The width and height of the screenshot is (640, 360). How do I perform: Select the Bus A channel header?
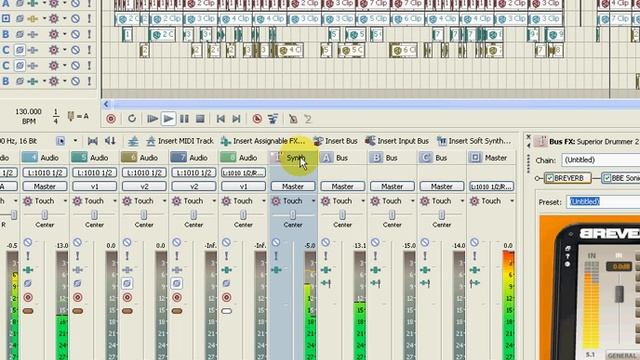342,158
